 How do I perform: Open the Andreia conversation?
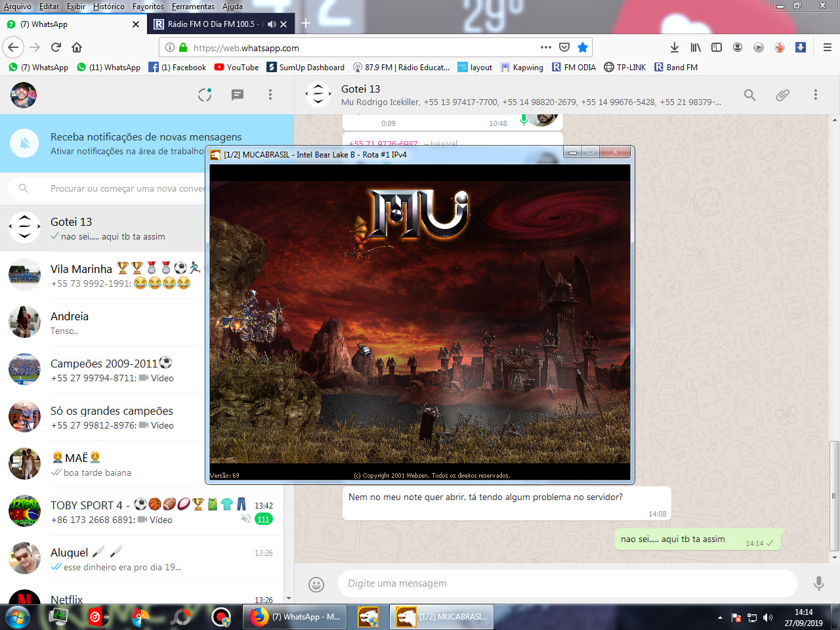coord(105,323)
